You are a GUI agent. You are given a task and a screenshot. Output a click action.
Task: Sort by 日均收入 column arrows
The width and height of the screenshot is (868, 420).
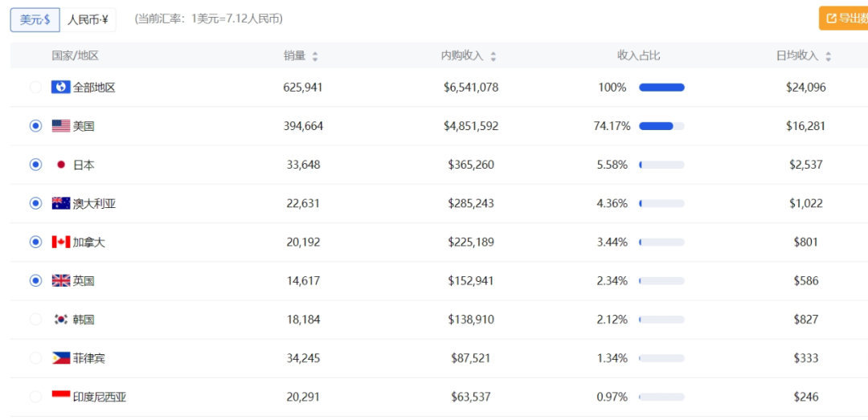click(x=828, y=56)
